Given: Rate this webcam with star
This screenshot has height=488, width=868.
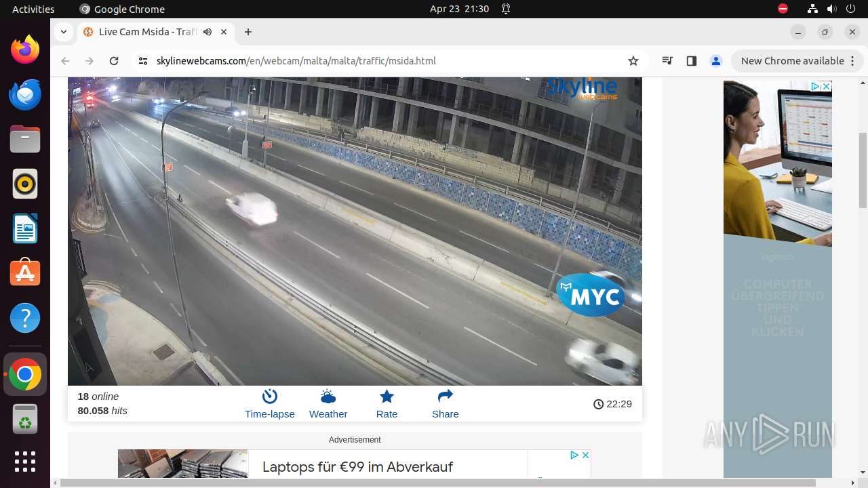Looking at the screenshot, I should pos(387,405).
